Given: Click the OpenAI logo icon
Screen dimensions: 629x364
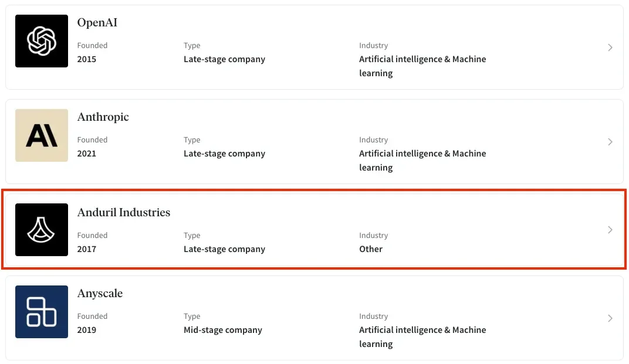Looking at the screenshot, I should [42, 41].
